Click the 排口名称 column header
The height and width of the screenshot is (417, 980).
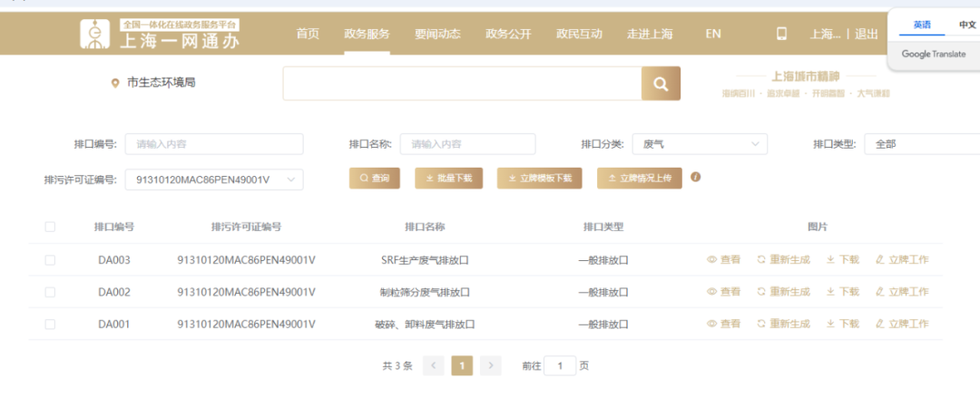pos(425,228)
